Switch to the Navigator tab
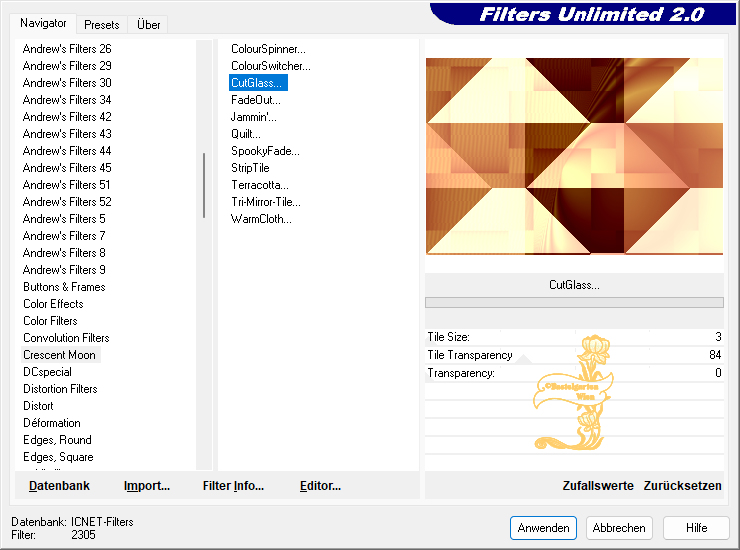Image resolution: width=740 pixels, height=550 pixels. [43, 23]
